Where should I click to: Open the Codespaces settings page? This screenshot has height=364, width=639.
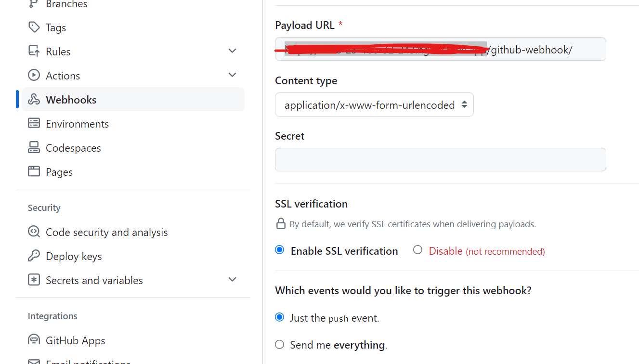pos(73,148)
